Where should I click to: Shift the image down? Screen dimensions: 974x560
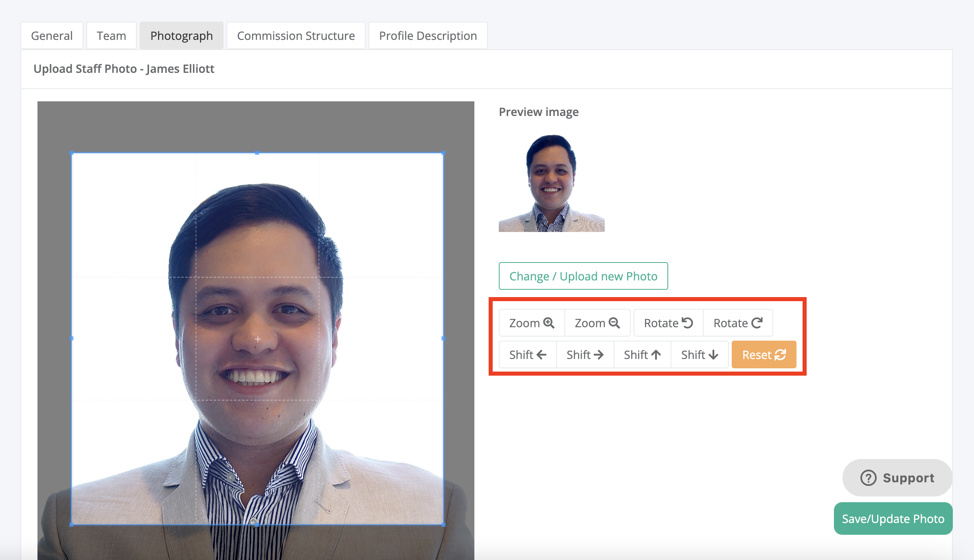[x=700, y=355]
